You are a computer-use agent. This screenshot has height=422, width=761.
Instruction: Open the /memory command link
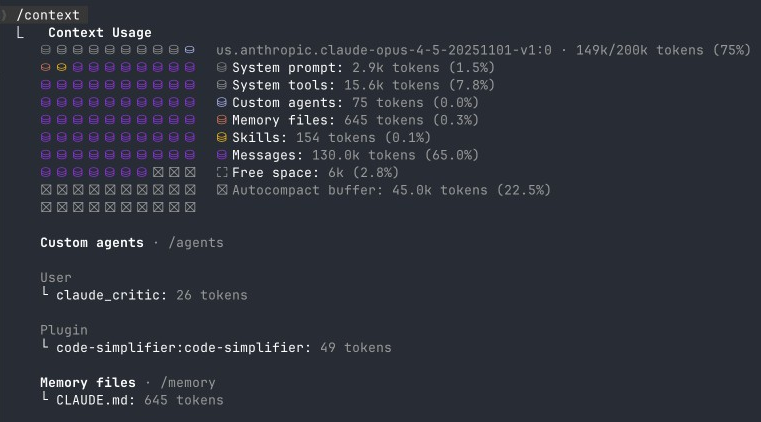pos(188,383)
